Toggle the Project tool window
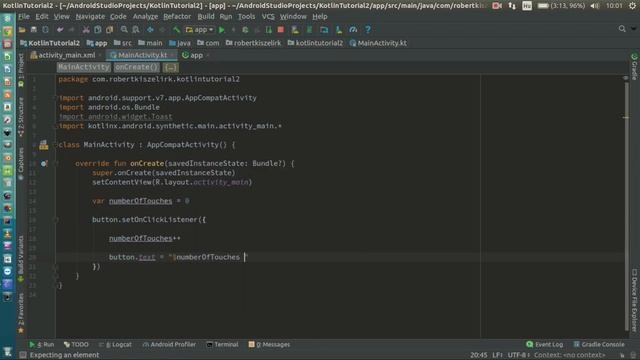 (21, 70)
